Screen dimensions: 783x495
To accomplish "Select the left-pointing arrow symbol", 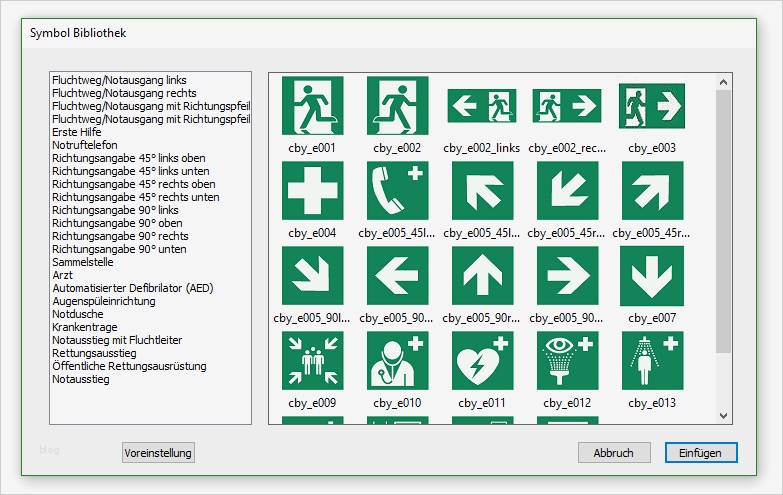I will (397, 276).
